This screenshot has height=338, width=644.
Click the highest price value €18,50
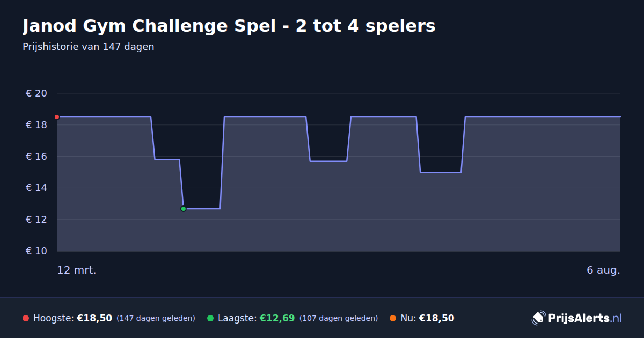tap(94, 318)
